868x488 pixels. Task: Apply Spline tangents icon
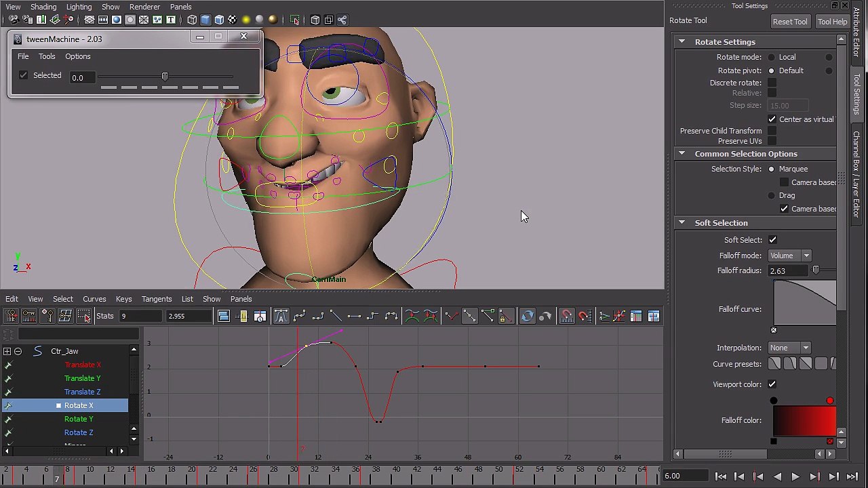299,316
